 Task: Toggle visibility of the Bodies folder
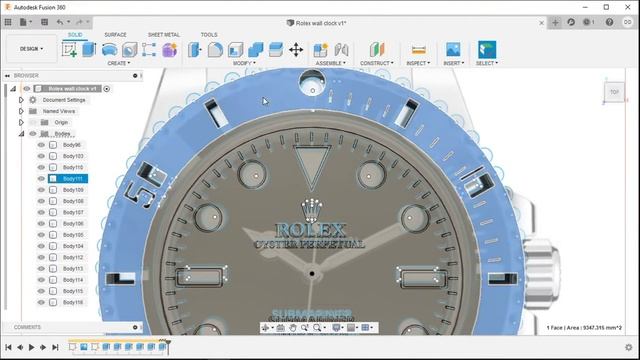coord(33,133)
